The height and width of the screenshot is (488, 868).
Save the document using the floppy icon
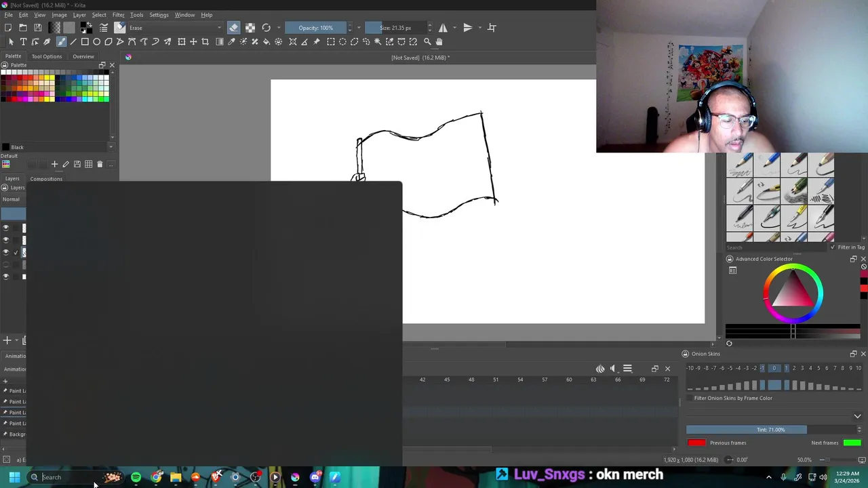37,28
